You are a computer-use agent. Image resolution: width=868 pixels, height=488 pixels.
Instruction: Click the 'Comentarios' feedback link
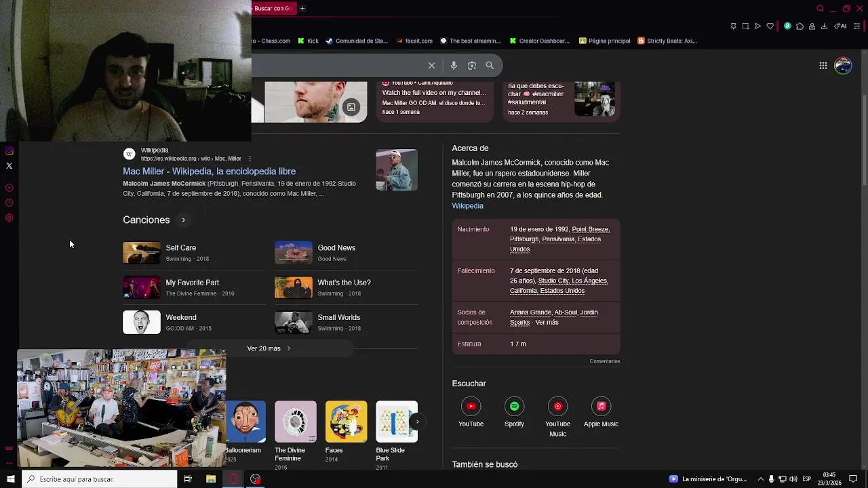click(x=605, y=361)
